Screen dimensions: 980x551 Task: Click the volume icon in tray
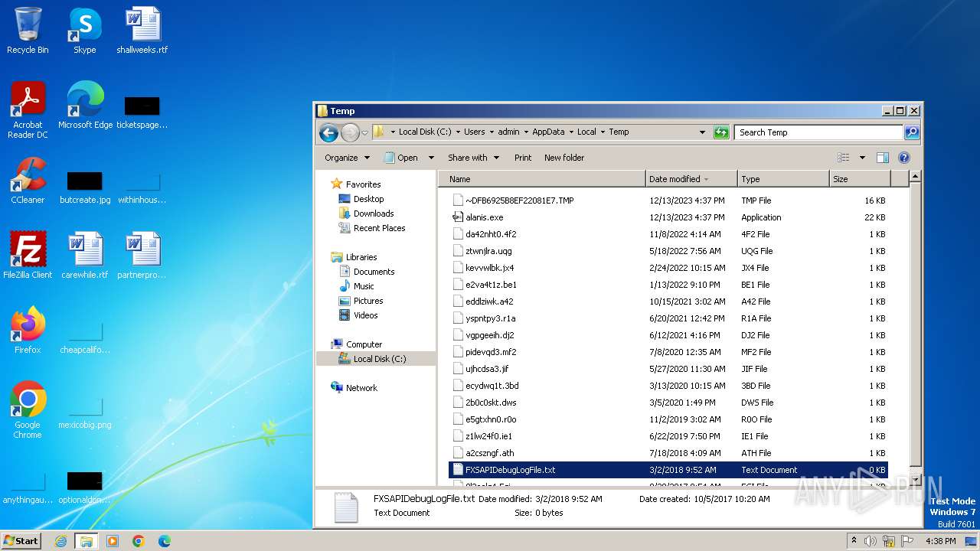coord(871,541)
